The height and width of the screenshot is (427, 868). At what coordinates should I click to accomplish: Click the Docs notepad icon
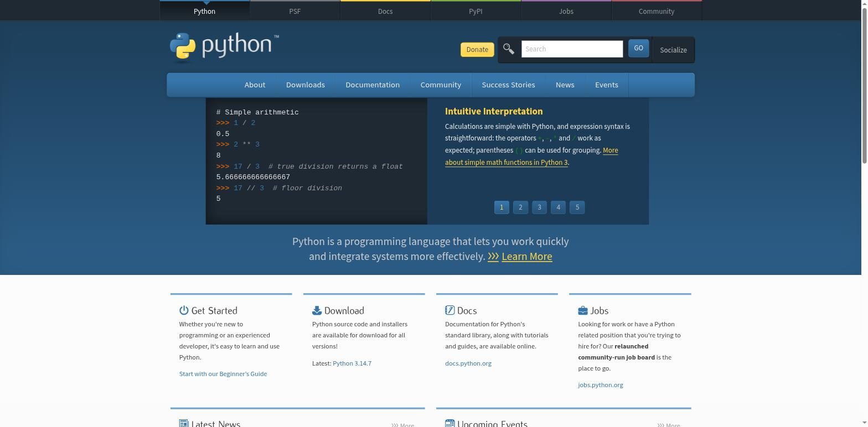click(449, 310)
